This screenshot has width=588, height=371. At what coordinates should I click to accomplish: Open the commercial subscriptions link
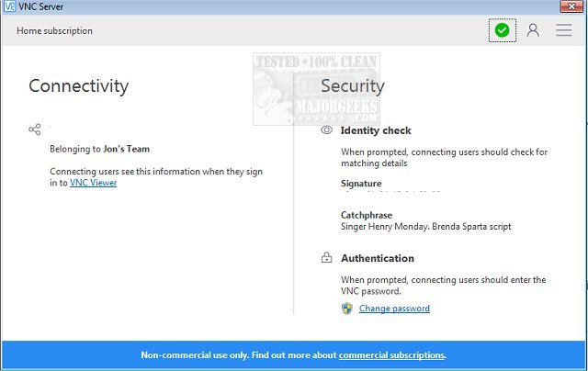(x=391, y=354)
